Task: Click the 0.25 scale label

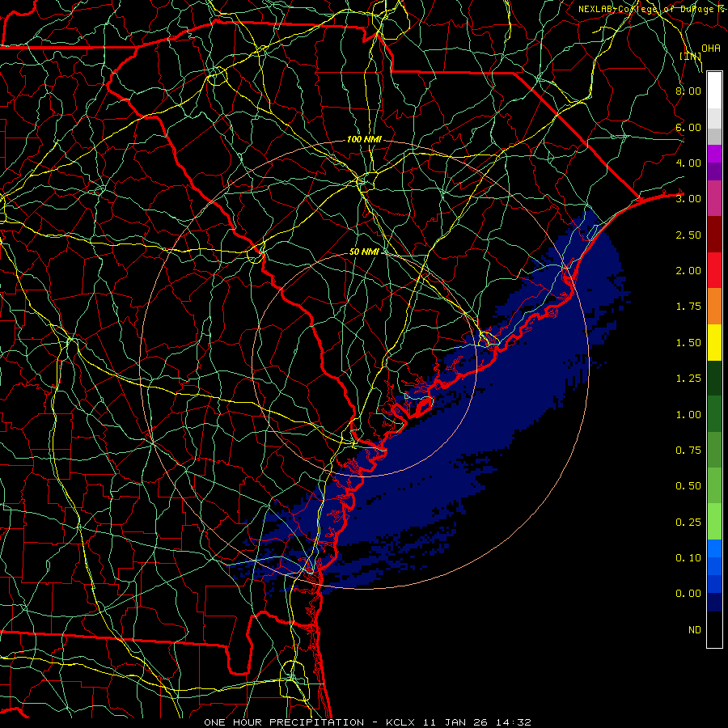Action: click(688, 523)
